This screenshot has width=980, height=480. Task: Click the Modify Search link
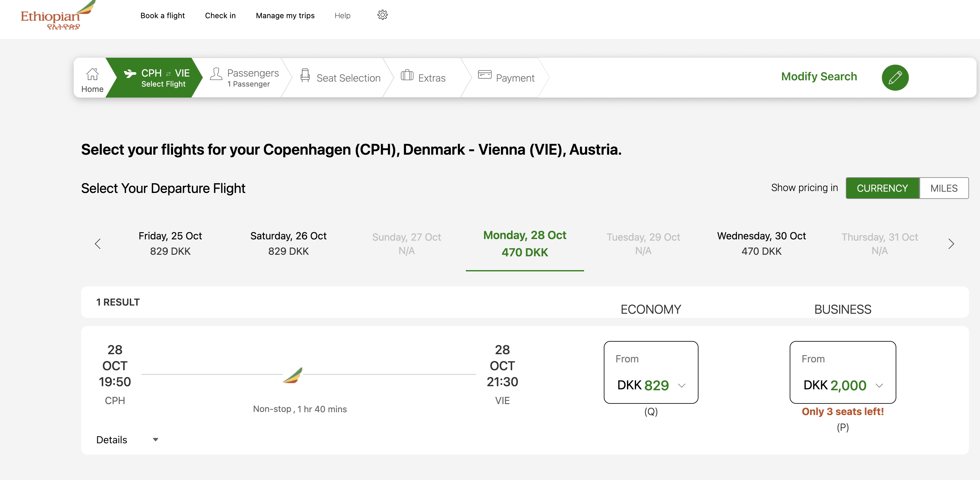819,77
